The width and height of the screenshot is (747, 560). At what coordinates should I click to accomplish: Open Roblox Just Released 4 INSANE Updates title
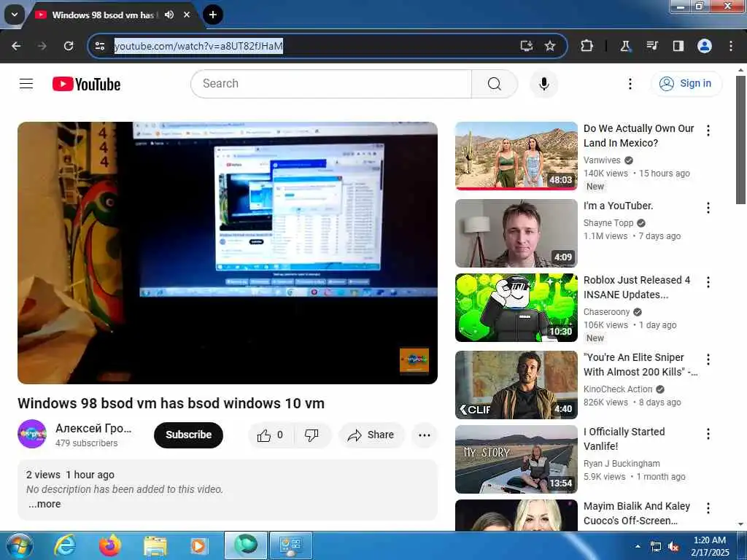(637, 287)
